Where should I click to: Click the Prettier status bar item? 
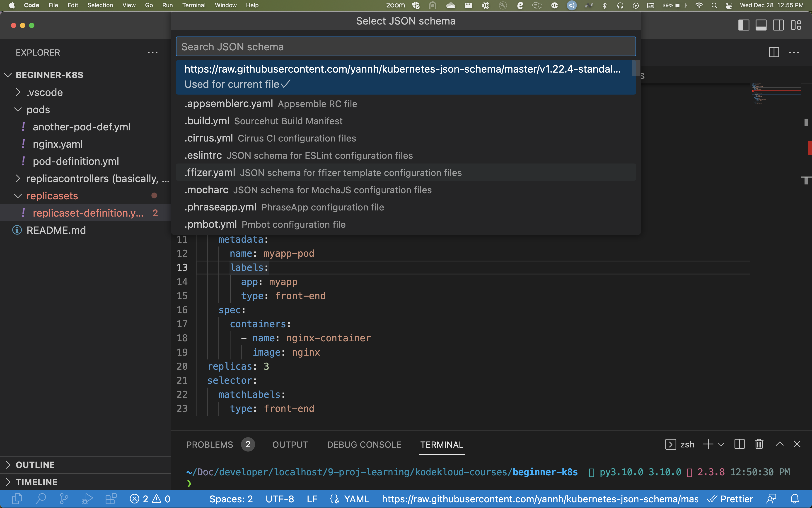pos(730,499)
